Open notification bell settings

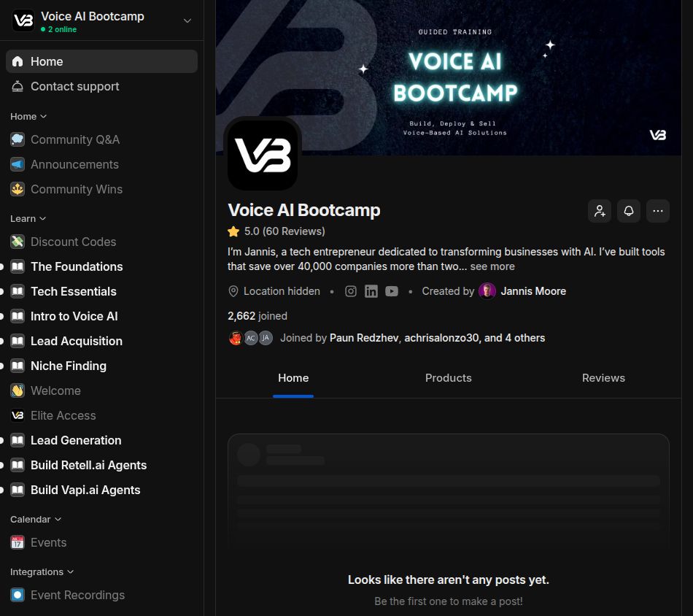[x=629, y=211]
